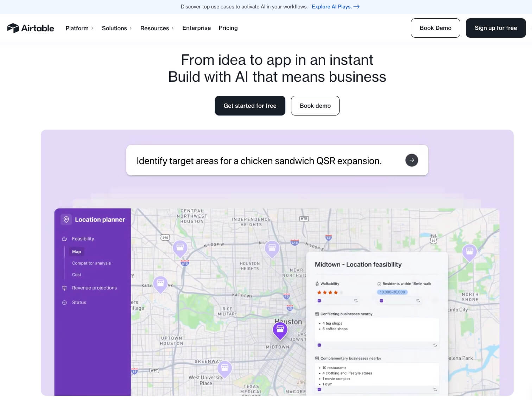Click the Status checkmark icon
Screen dimensions: 532x400
64,302
